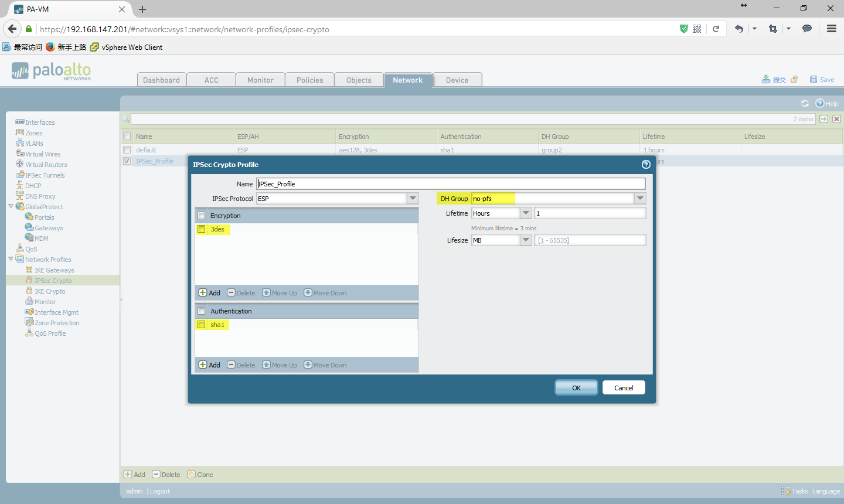Go back with the browser back arrow
Image resolution: width=844 pixels, height=504 pixels.
click(x=12, y=29)
